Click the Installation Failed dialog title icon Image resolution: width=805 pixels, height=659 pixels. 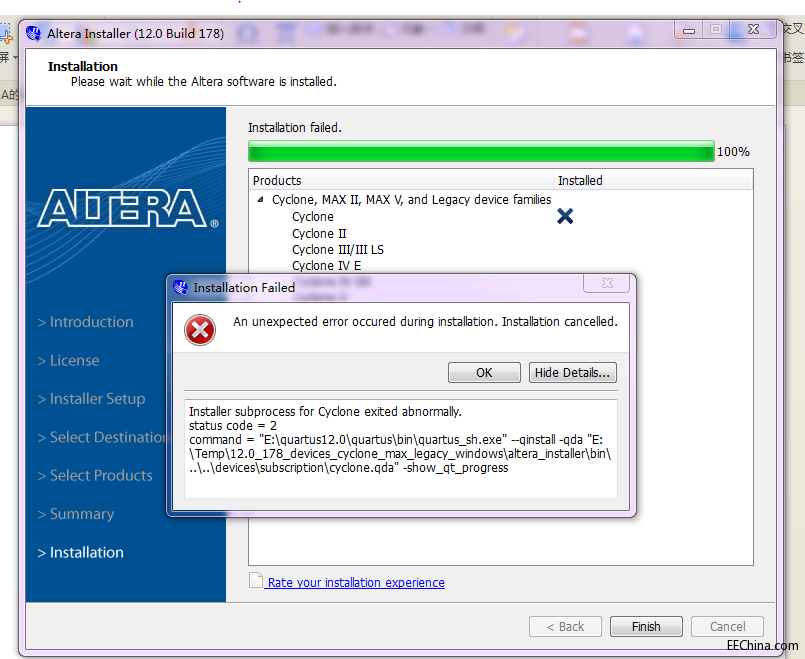181,288
